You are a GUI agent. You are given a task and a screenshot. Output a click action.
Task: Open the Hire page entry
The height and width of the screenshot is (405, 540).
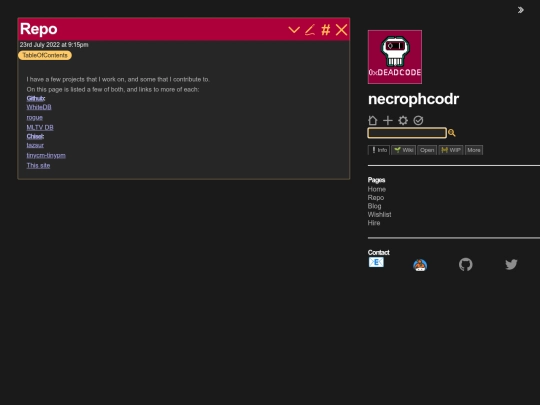coord(374,223)
